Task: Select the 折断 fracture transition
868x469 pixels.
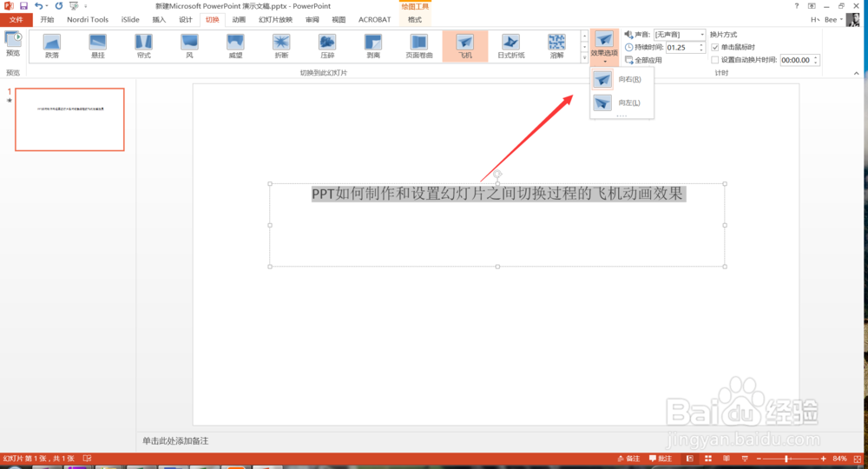Action: [x=281, y=46]
